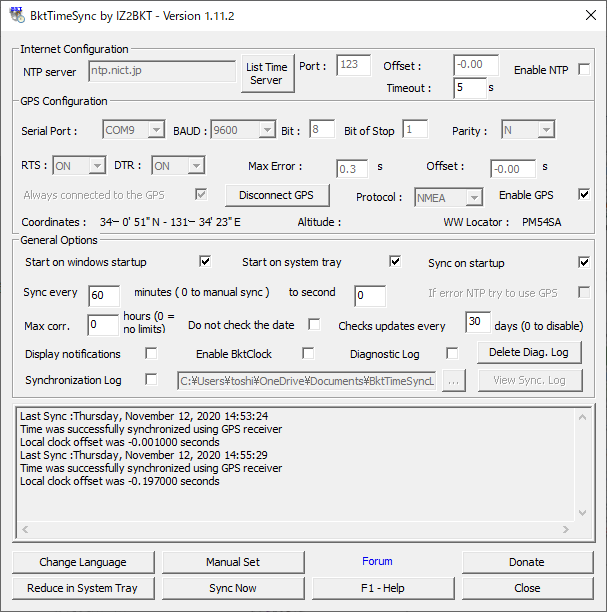Toggle Start on windows startup checkbox
Image resolution: width=607 pixels, height=612 pixels.
(x=205, y=262)
